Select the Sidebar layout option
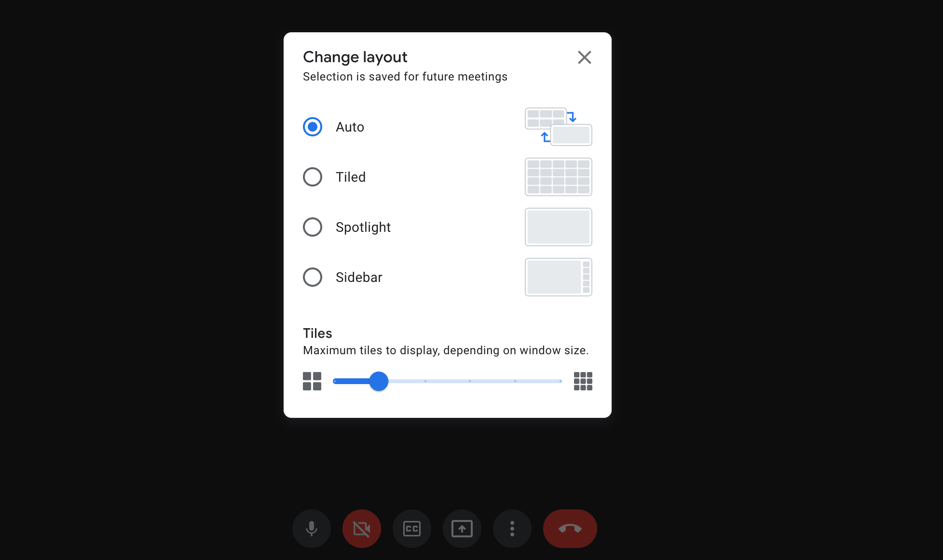This screenshot has height=560, width=943. click(x=312, y=277)
